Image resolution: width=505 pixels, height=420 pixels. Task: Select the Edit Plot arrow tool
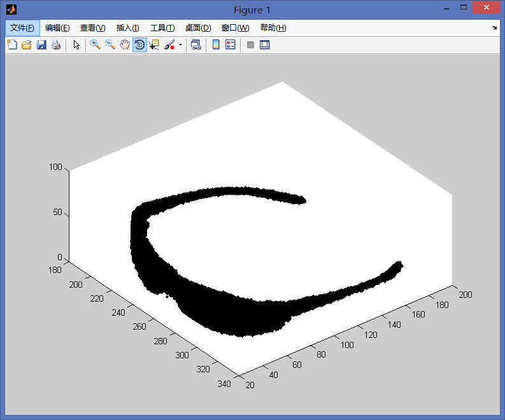[x=76, y=45]
